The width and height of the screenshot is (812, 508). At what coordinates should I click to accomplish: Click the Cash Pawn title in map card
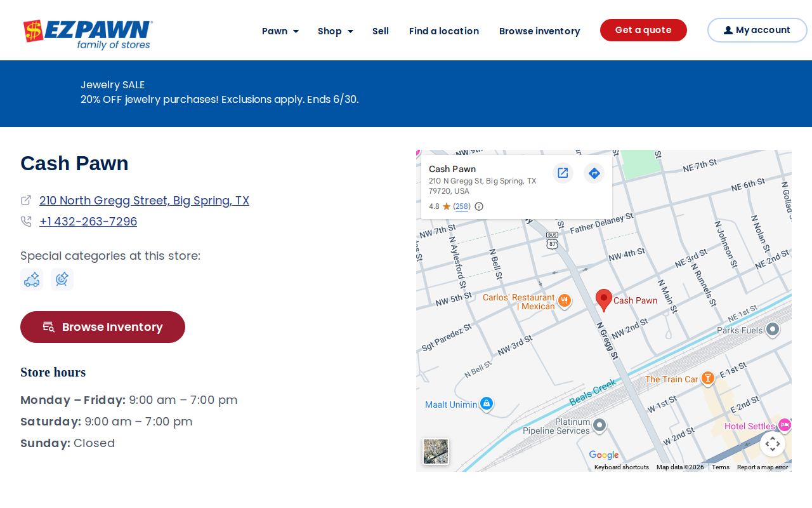tap(452, 169)
